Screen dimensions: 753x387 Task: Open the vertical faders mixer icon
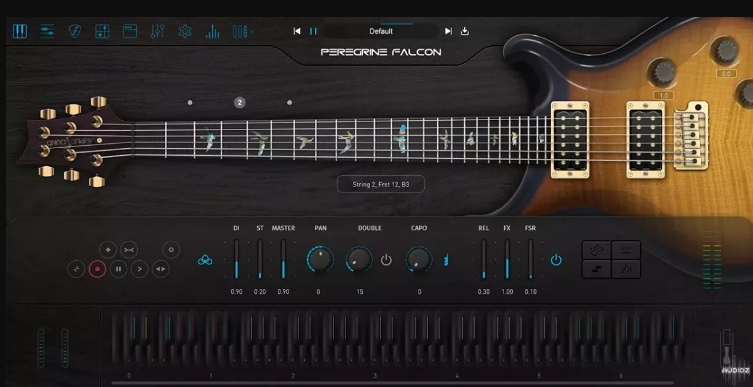pyautogui.click(x=158, y=31)
